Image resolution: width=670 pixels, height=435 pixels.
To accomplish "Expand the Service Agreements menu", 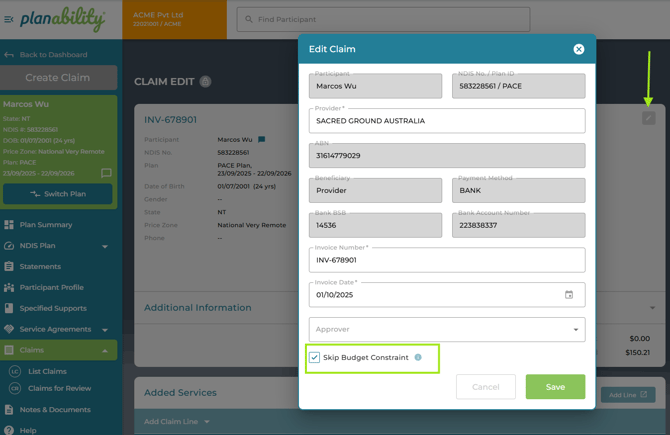I will pyautogui.click(x=104, y=329).
